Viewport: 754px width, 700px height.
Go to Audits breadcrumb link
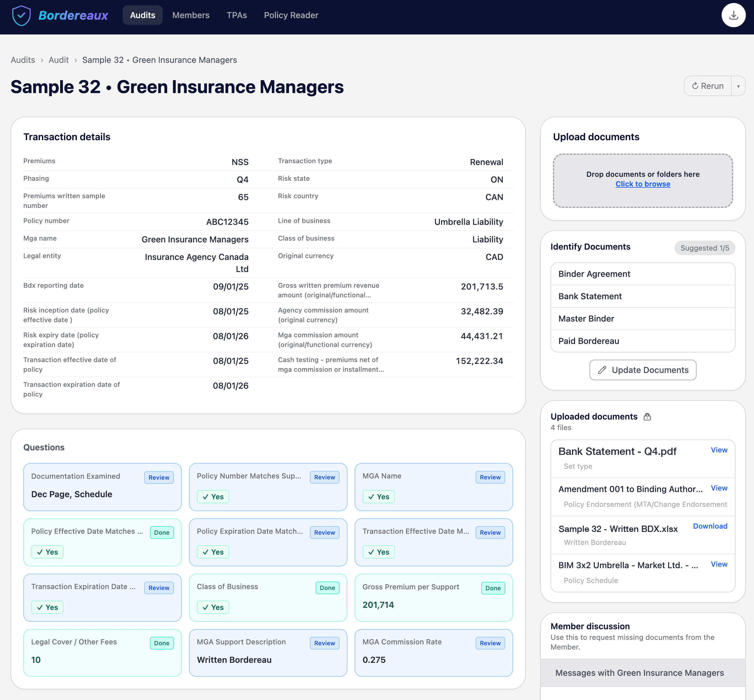coord(23,60)
